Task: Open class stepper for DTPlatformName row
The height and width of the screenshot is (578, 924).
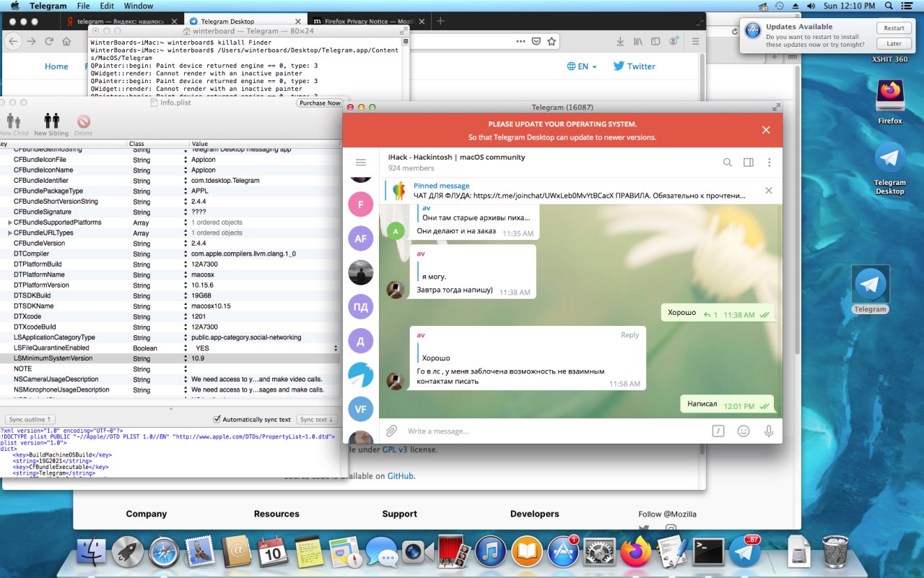Action: (x=186, y=275)
